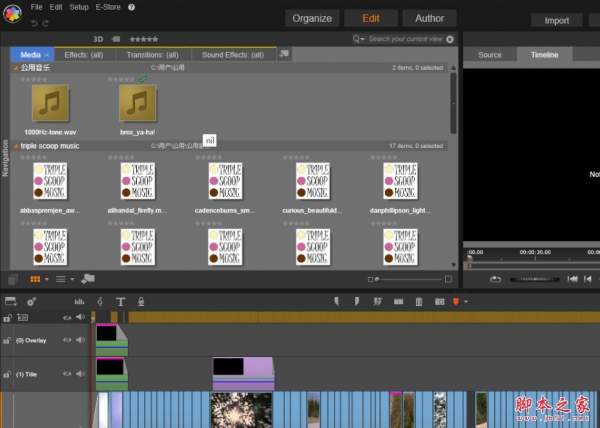The image size is (600, 428).
Task: Select the timeline Text title tool
Action: pyautogui.click(x=121, y=301)
